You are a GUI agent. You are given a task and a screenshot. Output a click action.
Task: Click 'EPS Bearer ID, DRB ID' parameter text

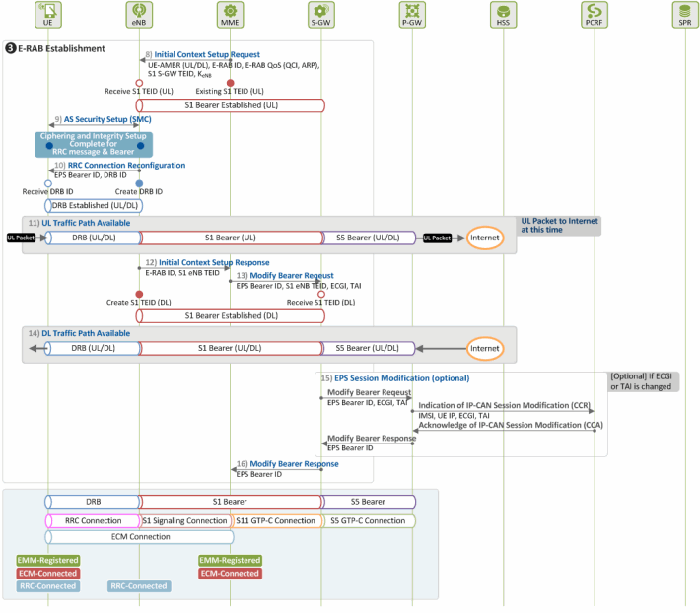click(x=91, y=175)
